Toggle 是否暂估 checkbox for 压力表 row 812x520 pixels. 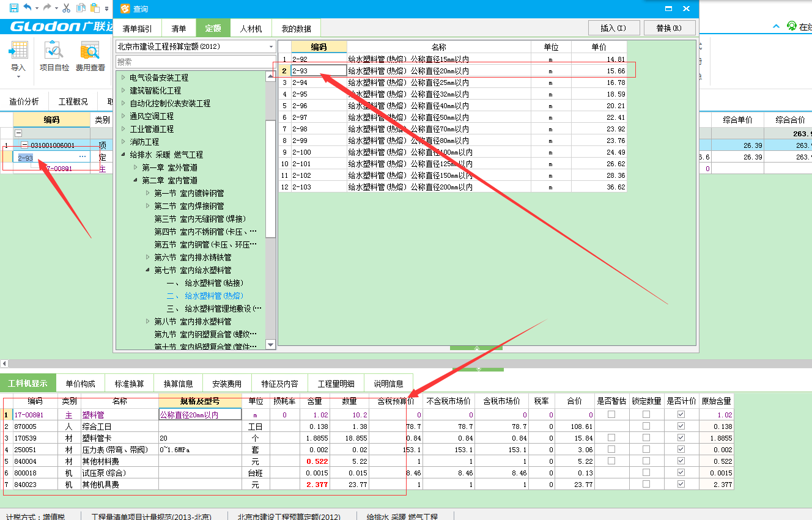tap(611, 450)
